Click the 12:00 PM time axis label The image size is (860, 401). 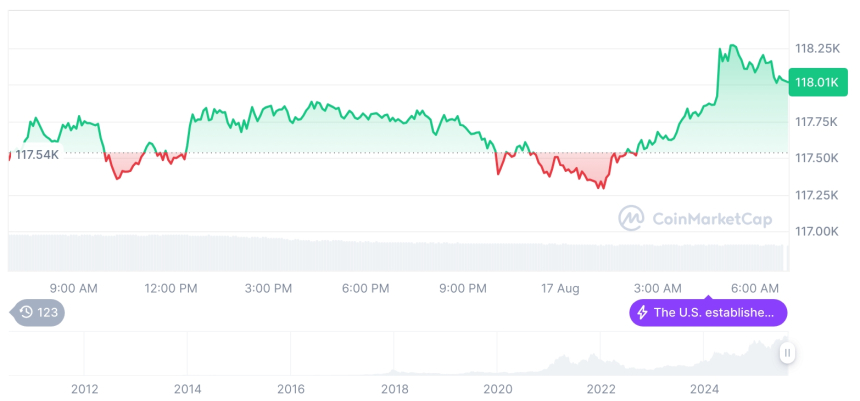pos(171,289)
